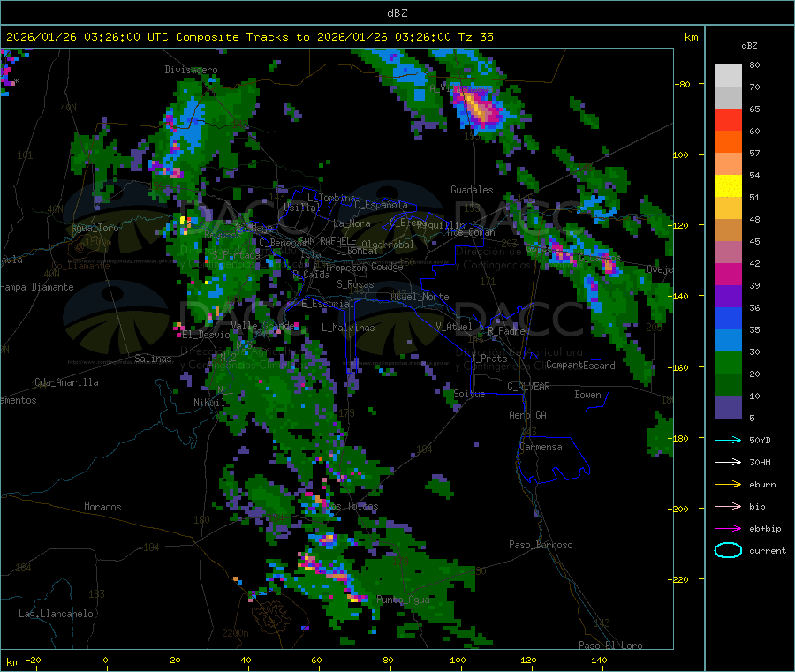Click the -160 km axis tick label
The width and height of the screenshot is (795, 672).
[x=678, y=367]
